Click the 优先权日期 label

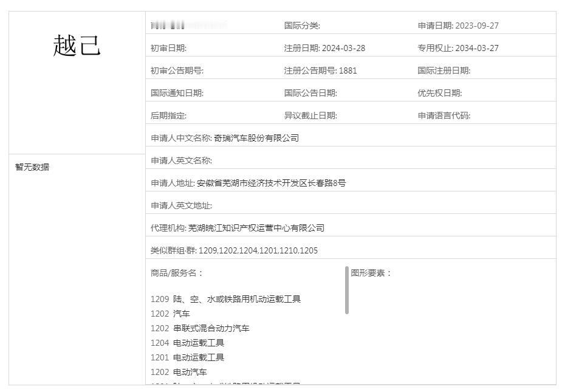(x=440, y=93)
